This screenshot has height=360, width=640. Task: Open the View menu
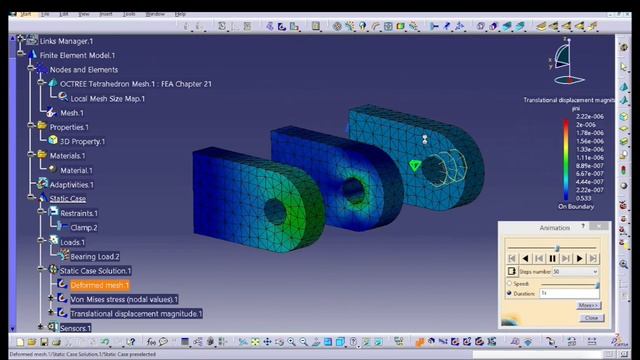pos(84,14)
